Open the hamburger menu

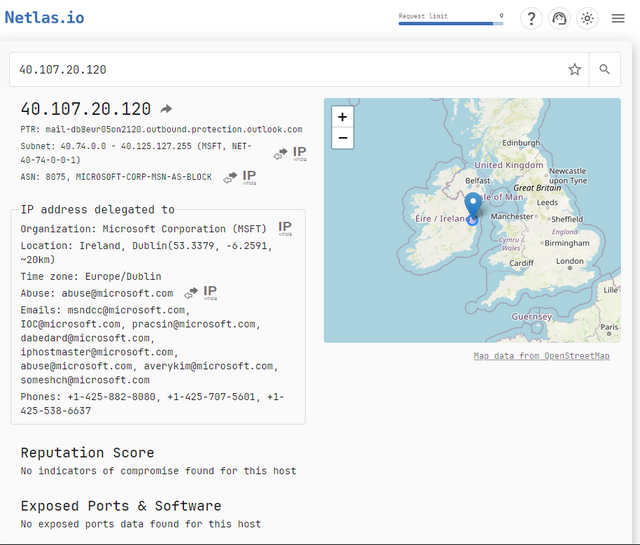[x=618, y=18]
